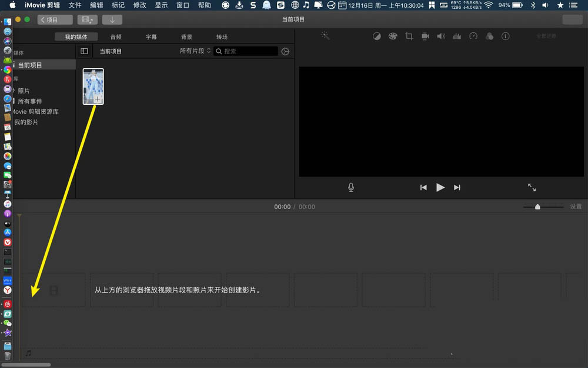Open timeline 设置 settings
The height and width of the screenshot is (368, 588).
[x=576, y=206]
